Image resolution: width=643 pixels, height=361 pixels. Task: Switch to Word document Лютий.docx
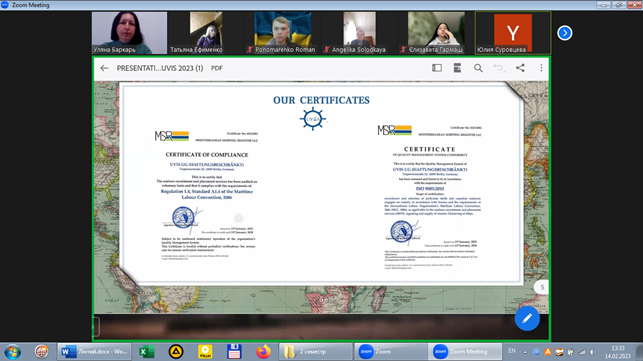point(95,352)
